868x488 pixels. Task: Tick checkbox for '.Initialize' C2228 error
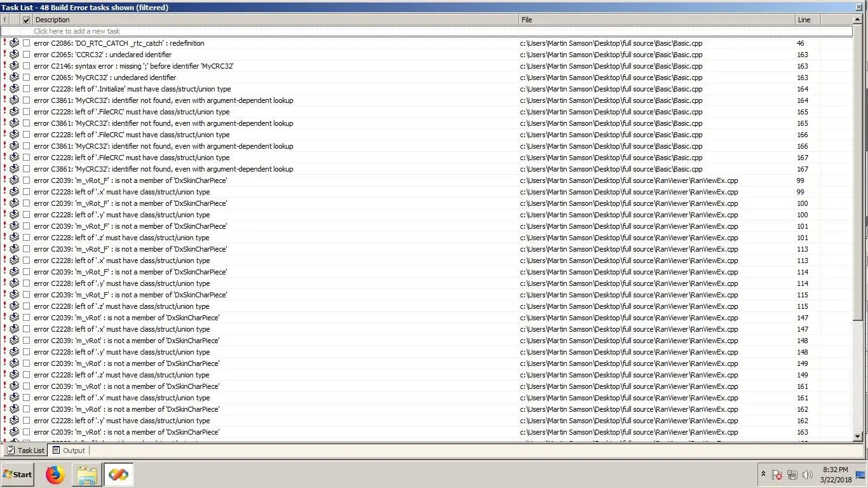[26, 89]
